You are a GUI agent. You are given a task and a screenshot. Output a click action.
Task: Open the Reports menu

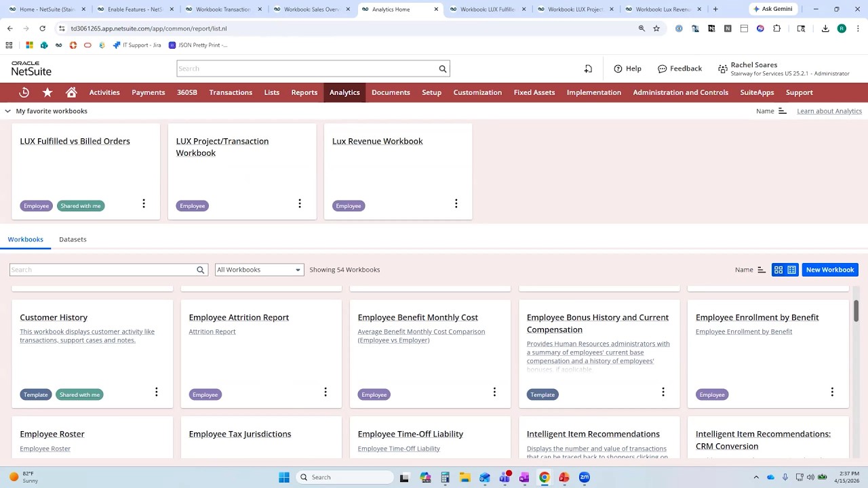[x=304, y=92]
